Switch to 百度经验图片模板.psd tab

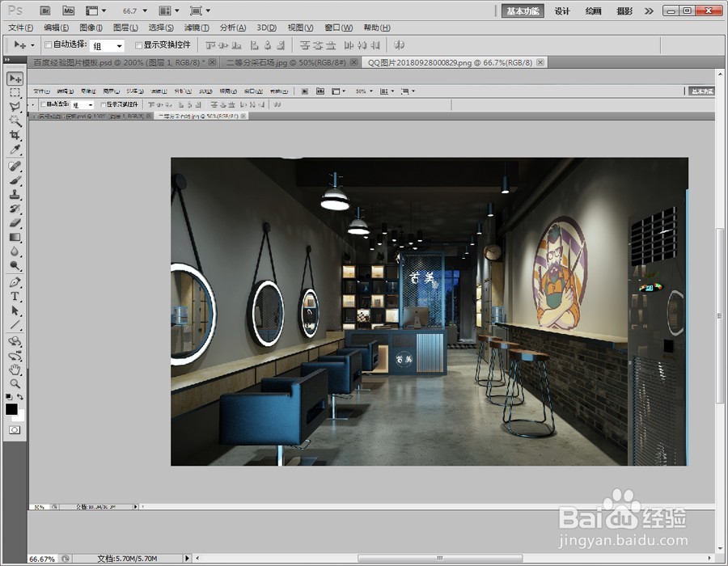(119, 62)
